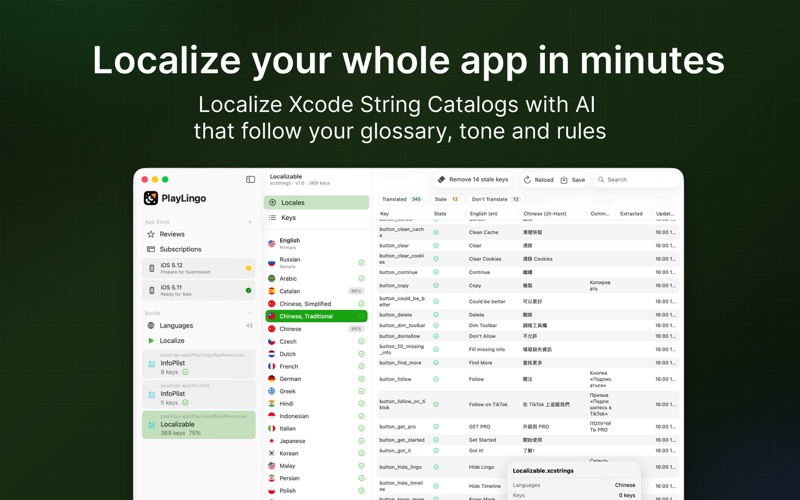Click the Hindi flag icon
The image size is (800, 500).
click(x=271, y=404)
